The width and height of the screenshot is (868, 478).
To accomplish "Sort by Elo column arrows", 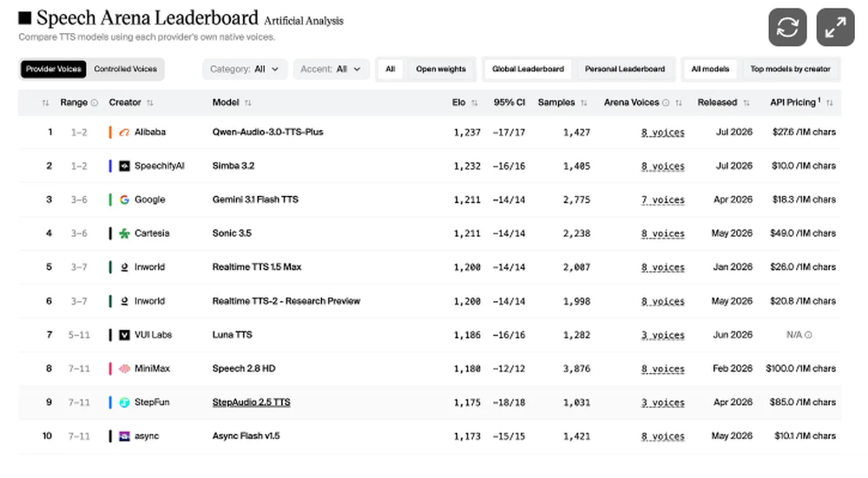I will pyautogui.click(x=475, y=103).
